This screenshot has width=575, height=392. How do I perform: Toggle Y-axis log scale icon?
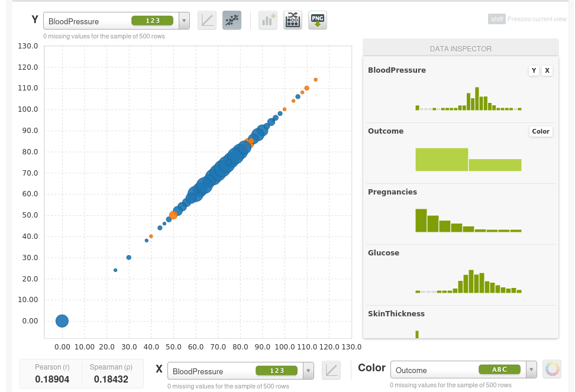pyautogui.click(x=206, y=21)
